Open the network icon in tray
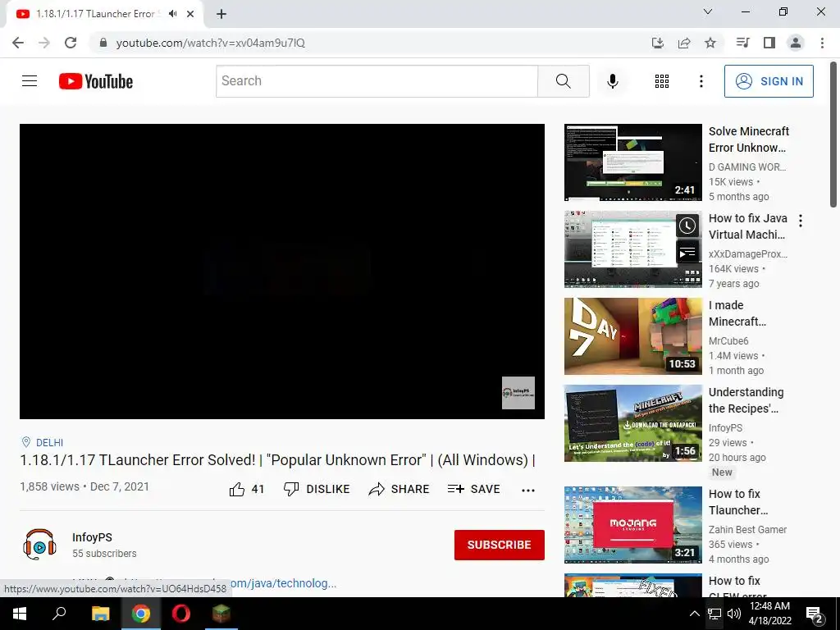The height and width of the screenshot is (630, 840). (714, 614)
